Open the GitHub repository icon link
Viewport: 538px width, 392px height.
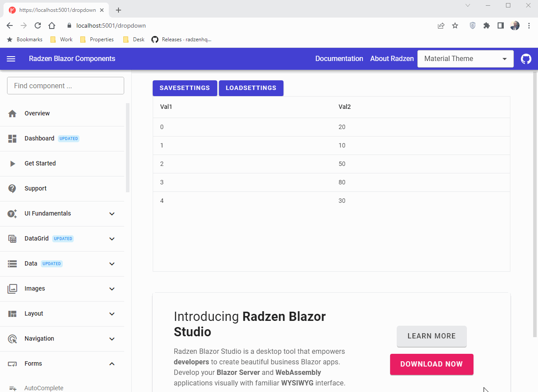click(526, 59)
